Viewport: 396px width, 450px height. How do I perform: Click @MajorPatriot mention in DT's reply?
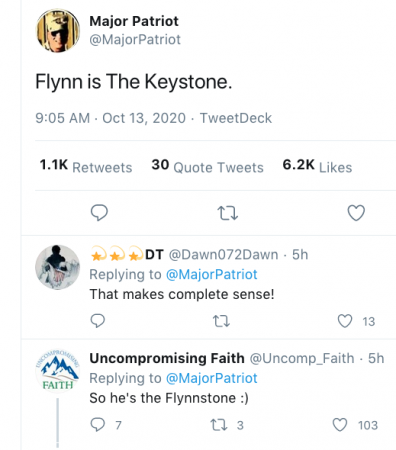(x=211, y=275)
